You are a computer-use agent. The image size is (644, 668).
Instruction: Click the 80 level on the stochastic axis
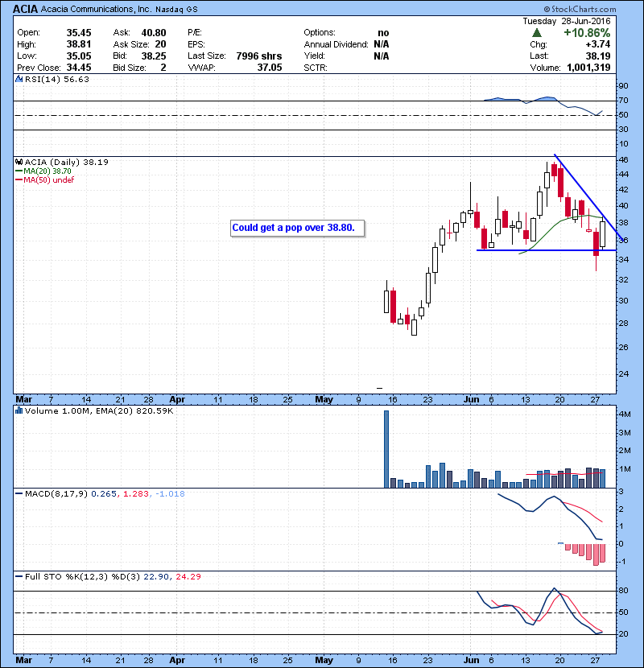[623, 591]
